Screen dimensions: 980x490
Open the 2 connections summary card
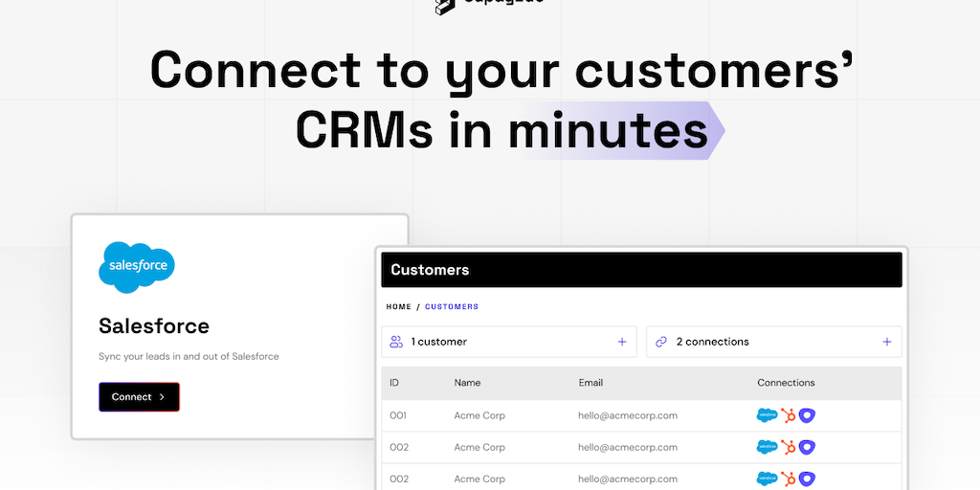point(773,342)
